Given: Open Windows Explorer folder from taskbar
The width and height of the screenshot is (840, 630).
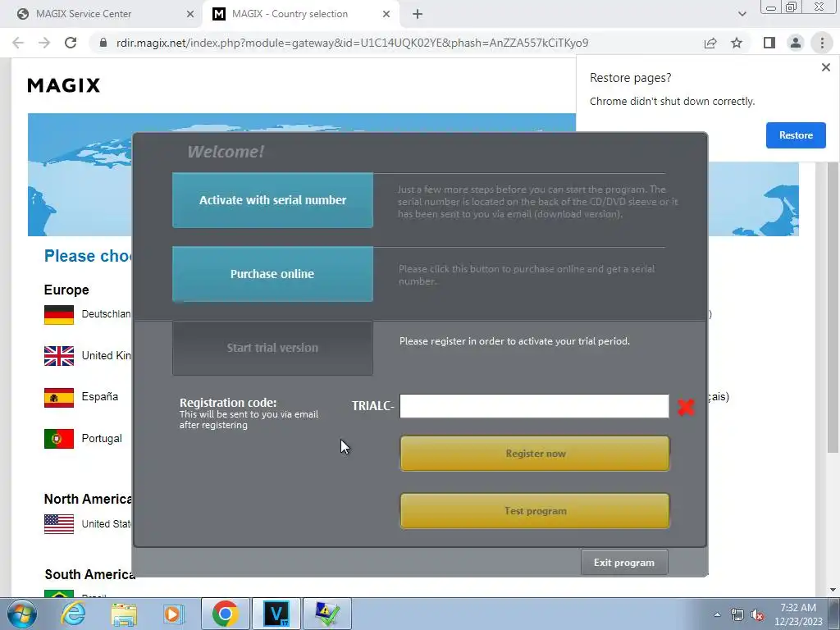Looking at the screenshot, I should pyautogui.click(x=124, y=614).
